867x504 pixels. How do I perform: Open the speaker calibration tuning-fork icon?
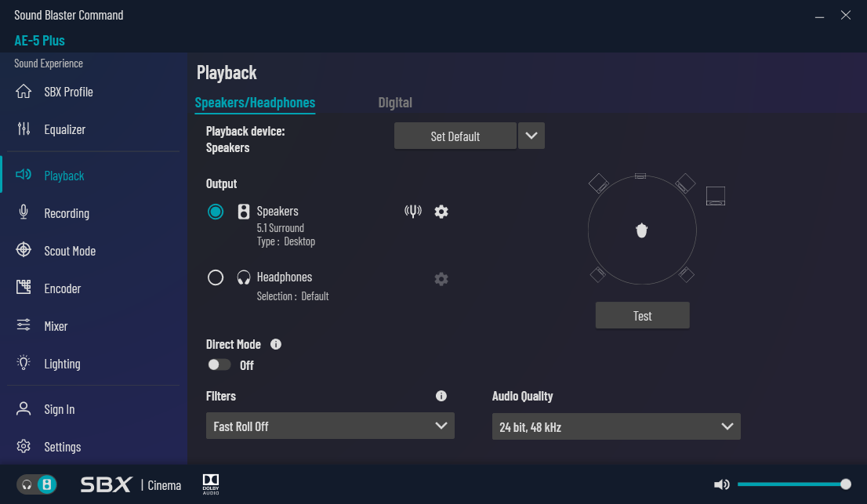(413, 212)
